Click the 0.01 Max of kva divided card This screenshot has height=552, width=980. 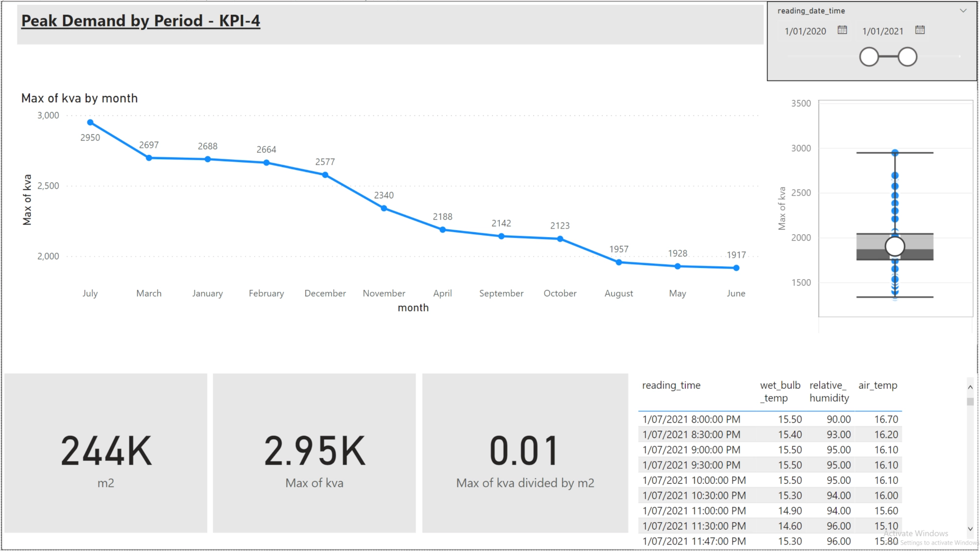point(525,453)
